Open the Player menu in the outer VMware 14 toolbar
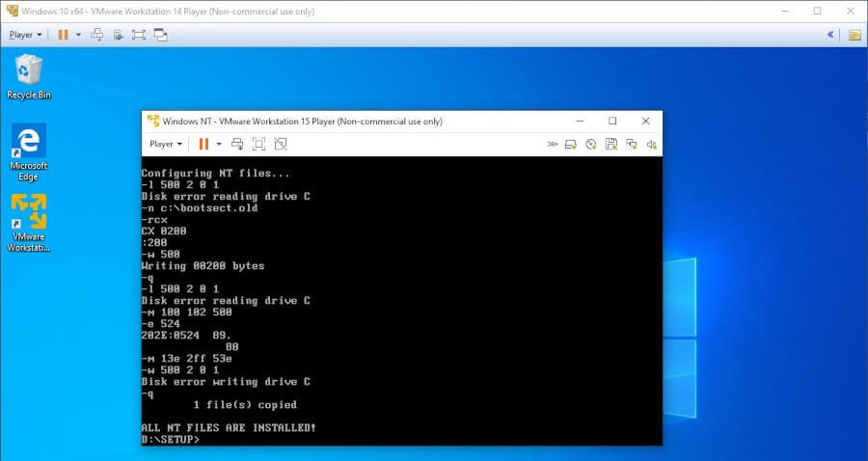868x461 pixels. click(25, 35)
